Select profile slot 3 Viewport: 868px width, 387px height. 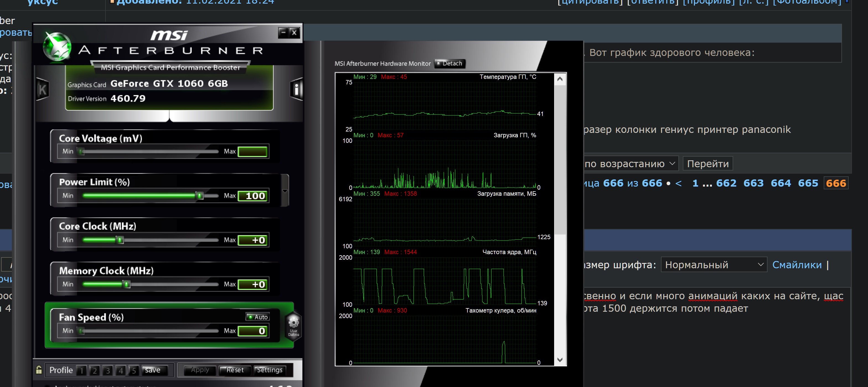(x=107, y=370)
